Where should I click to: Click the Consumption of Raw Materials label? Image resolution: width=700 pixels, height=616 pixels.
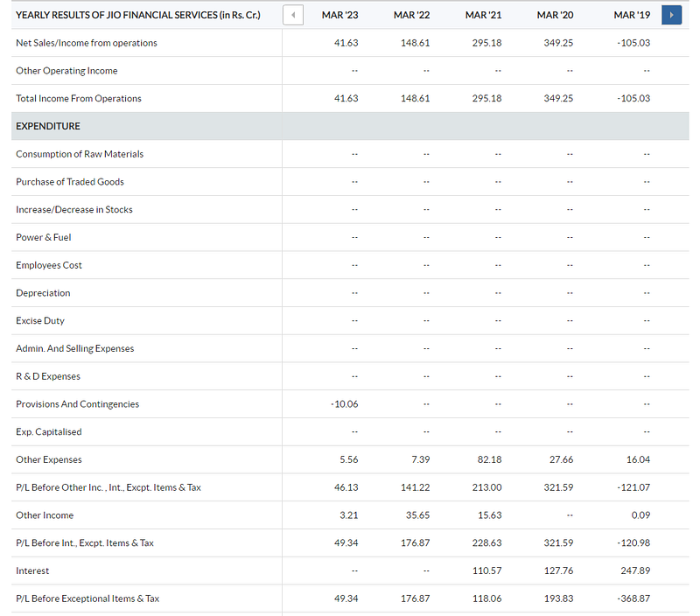point(80,154)
